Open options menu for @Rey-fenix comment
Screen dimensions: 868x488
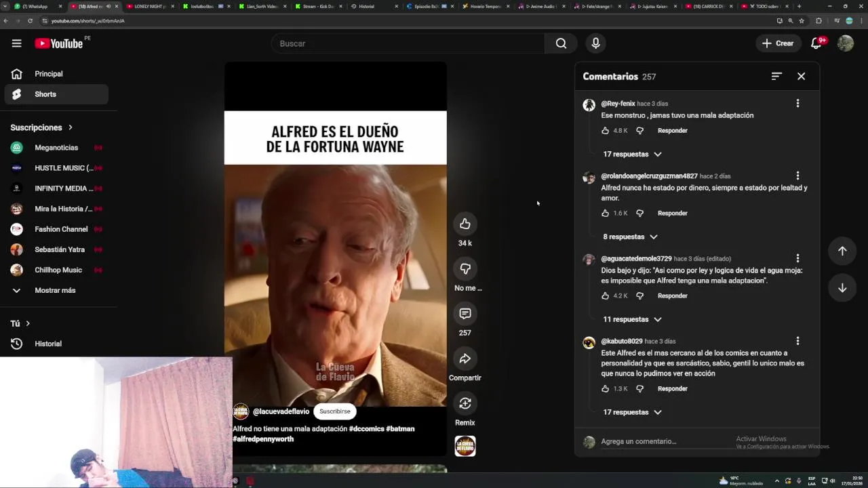(x=797, y=104)
